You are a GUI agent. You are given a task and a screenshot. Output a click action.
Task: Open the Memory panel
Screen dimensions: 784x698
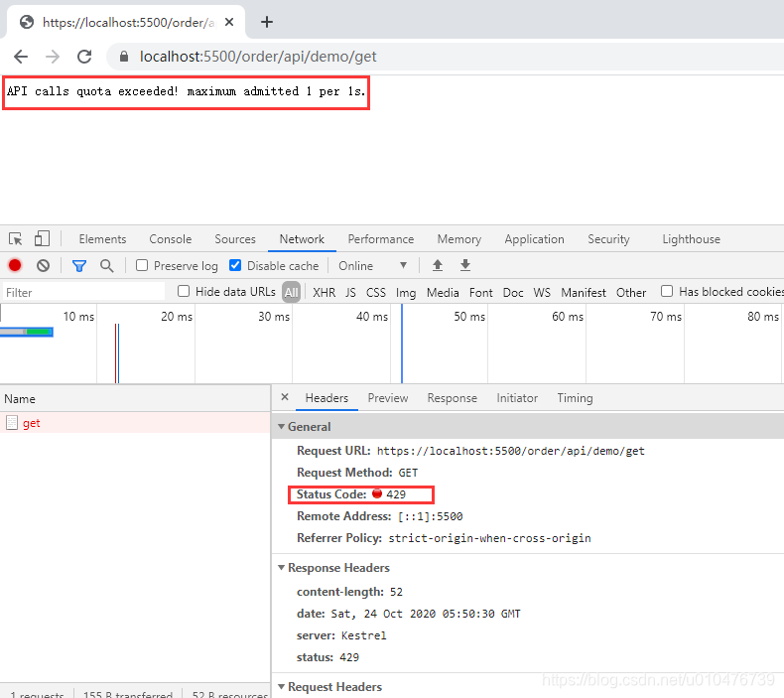click(459, 239)
